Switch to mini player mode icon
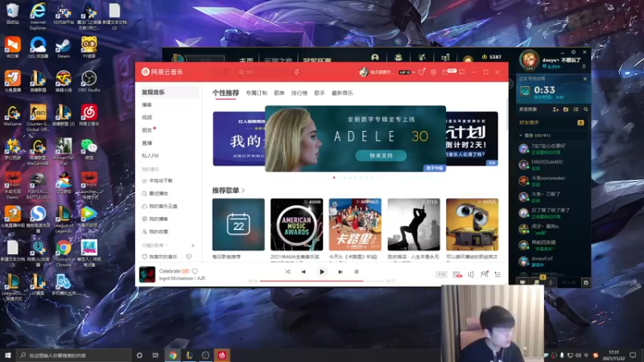Screen dimensions: 644x362 click(461, 72)
